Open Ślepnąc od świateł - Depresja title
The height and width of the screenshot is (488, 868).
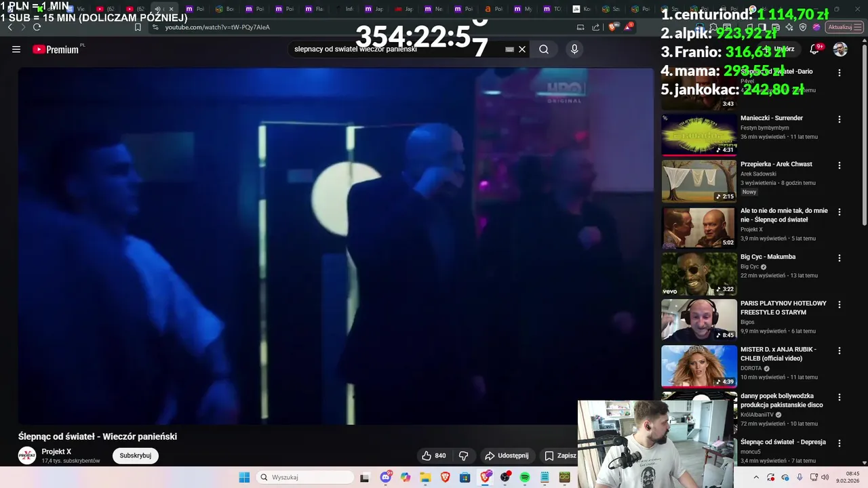pos(783,442)
